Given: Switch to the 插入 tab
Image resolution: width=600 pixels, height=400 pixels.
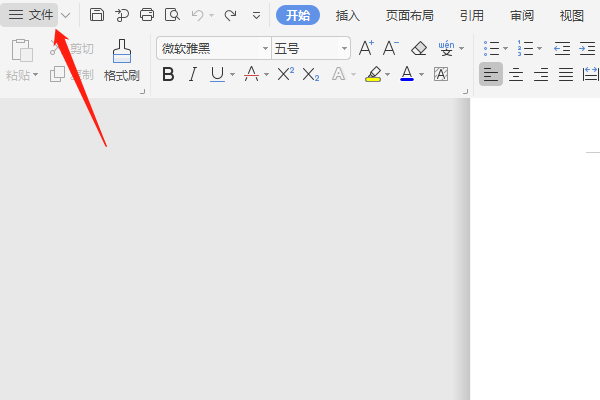Looking at the screenshot, I should [x=347, y=16].
